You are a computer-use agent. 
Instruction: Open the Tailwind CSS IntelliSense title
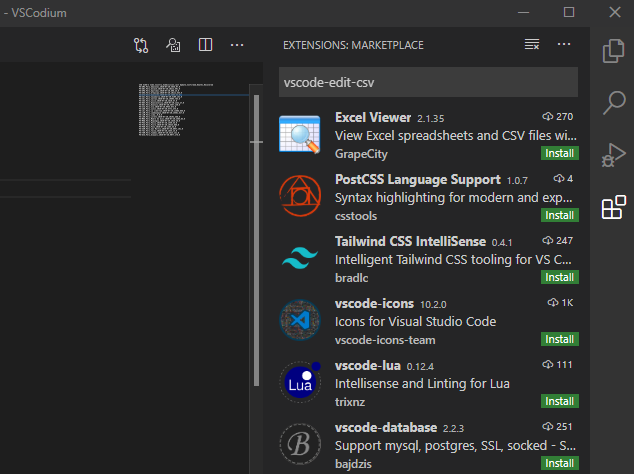410,241
